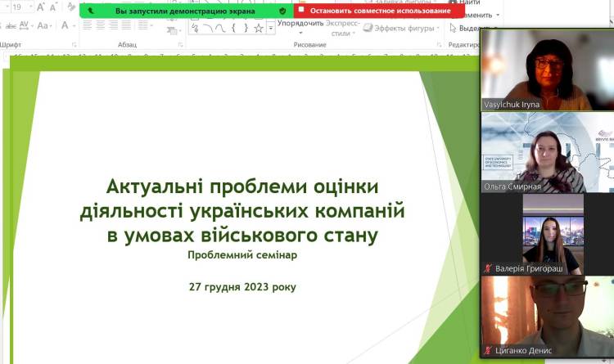Open Эффекты фигуры shape effects menu
The height and width of the screenshot is (364, 614).
point(402,28)
